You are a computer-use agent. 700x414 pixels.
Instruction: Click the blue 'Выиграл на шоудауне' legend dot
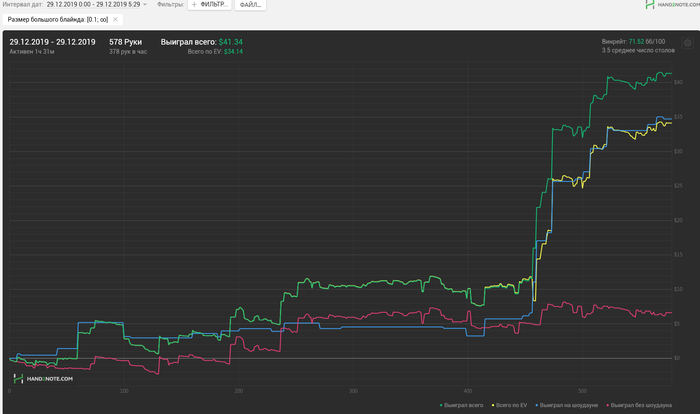click(x=537, y=406)
